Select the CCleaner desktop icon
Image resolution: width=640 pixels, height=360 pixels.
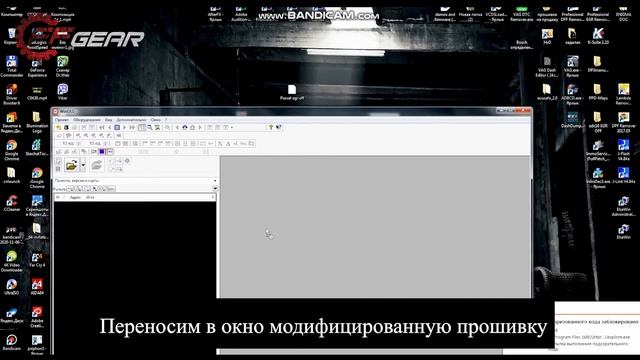coord(11,203)
